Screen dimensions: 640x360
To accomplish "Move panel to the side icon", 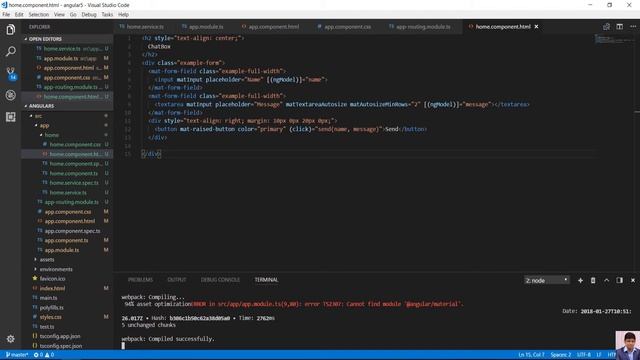I will pos(620,280).
